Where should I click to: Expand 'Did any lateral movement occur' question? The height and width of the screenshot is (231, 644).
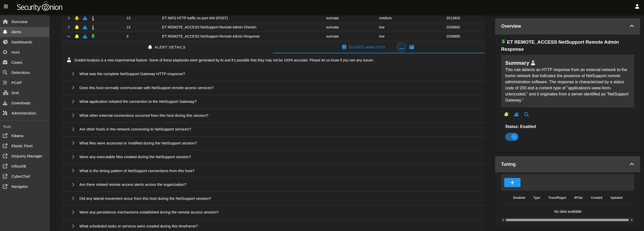pos(273,199)
